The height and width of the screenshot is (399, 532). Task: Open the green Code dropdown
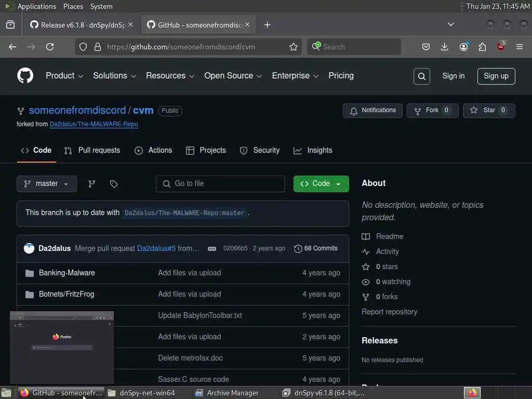pos(321,184)
